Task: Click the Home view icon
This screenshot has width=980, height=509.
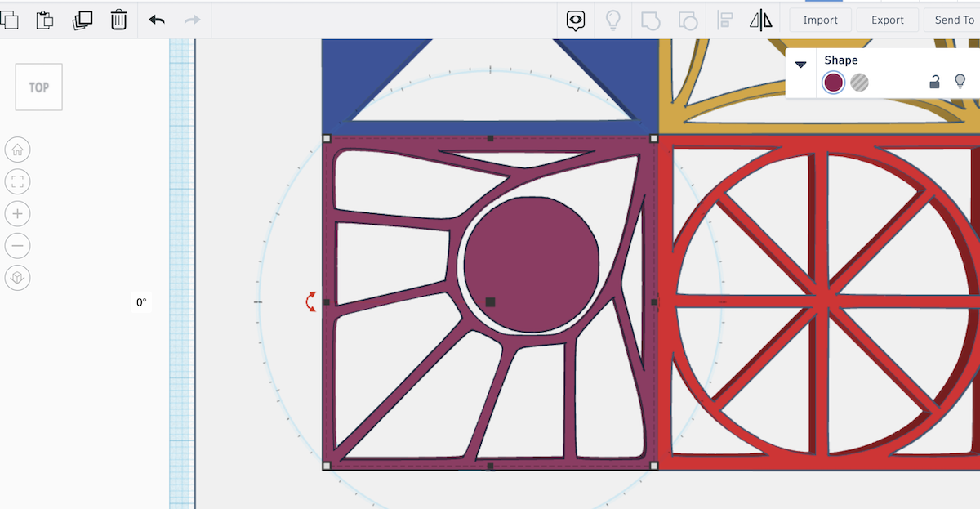Action: (x=18, y=150)
